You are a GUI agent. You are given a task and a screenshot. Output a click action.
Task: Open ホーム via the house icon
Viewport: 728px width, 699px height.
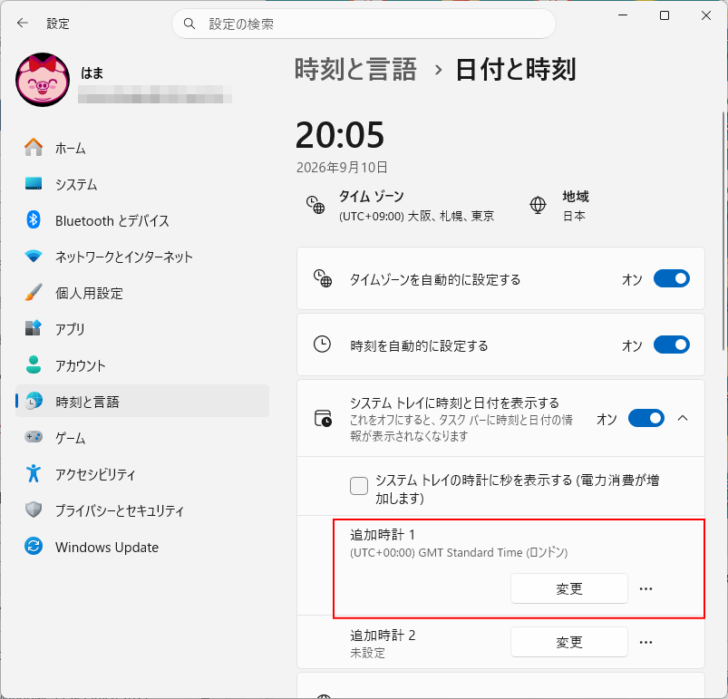pos(33,148)
